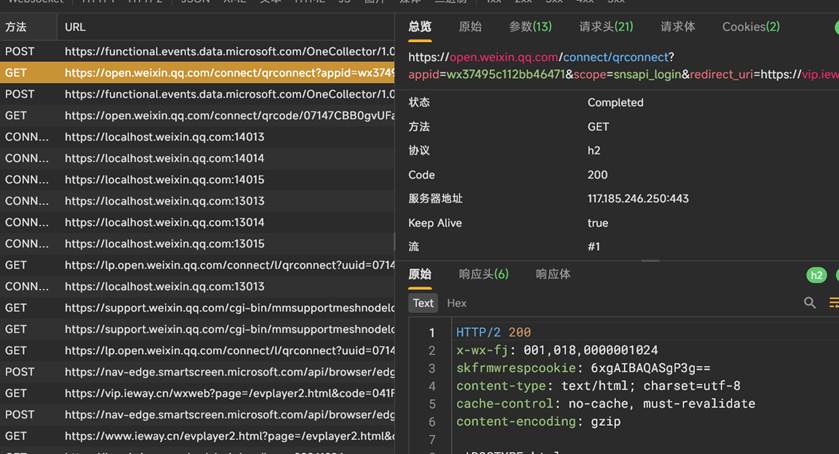
Task: Click the search magnifier icon in response panel
Action: click(810, 303)
